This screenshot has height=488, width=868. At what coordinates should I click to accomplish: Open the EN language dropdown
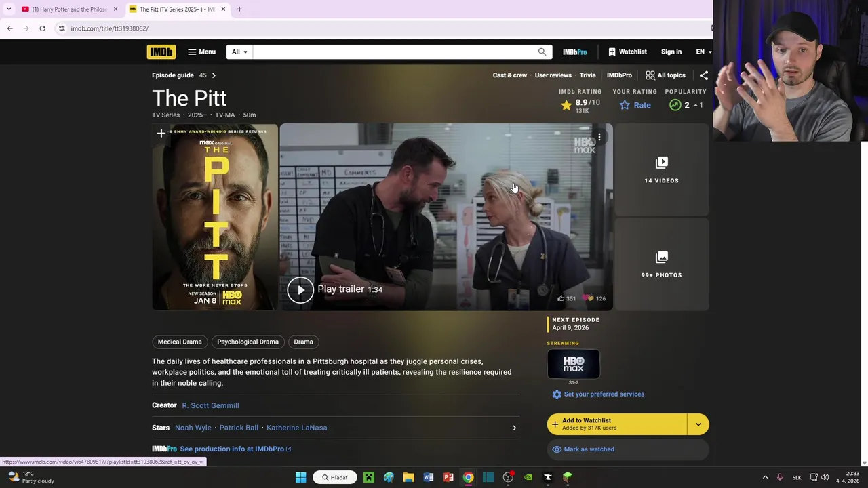[x=703, y=52]
